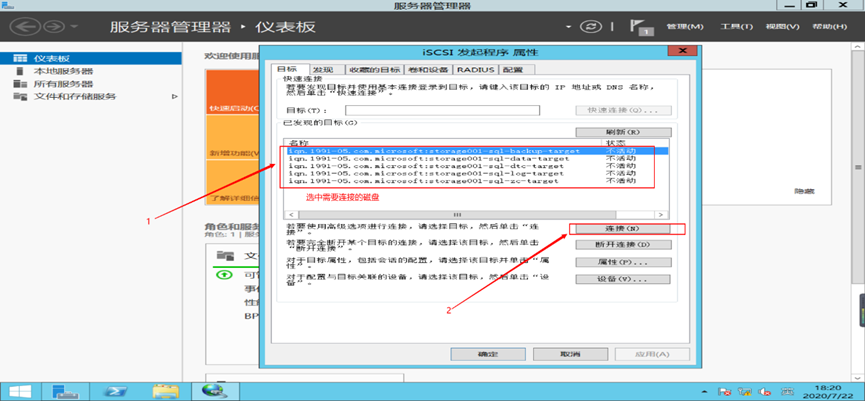This screenshot has height=401, width=865.
Task: Switch to the 卷和设备 tab
Action: click(428, 70)
